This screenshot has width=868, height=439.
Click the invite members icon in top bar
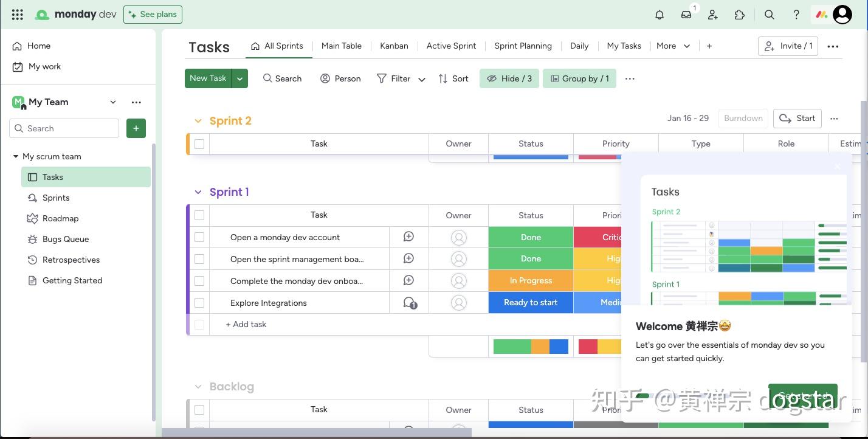coord(713,15)
